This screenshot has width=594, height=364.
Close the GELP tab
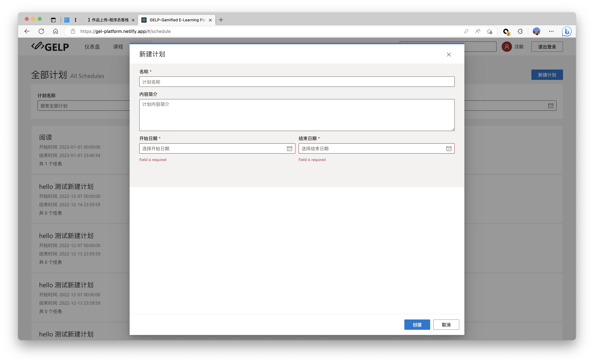(x=210, y=20)
